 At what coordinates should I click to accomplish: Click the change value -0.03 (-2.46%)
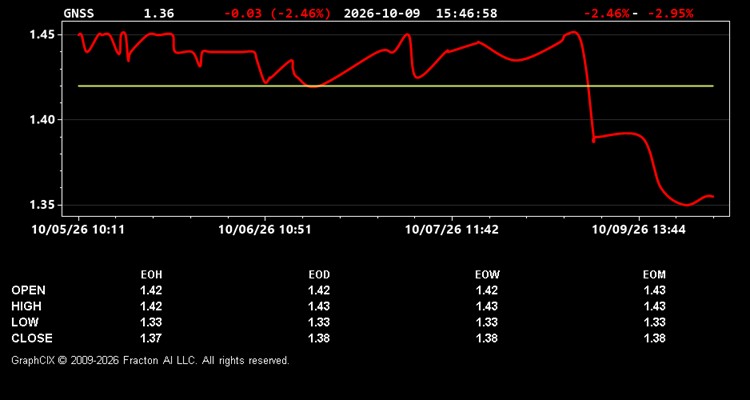277,13
